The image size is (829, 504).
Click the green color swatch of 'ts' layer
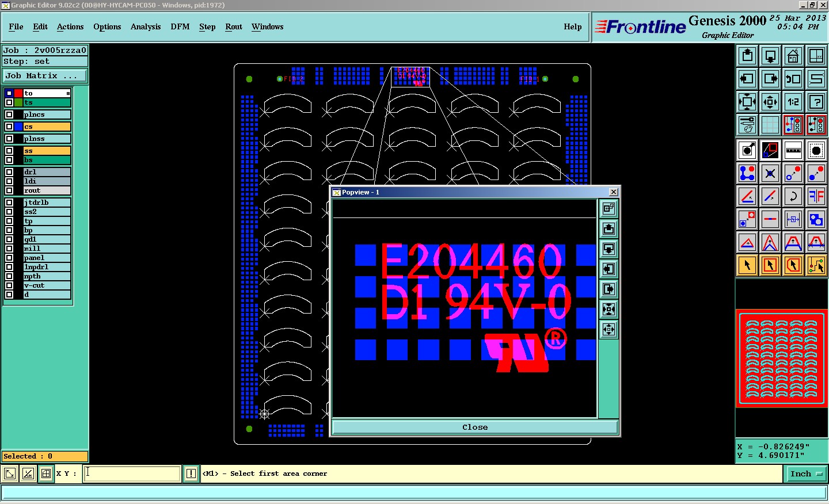click(18, 102)
